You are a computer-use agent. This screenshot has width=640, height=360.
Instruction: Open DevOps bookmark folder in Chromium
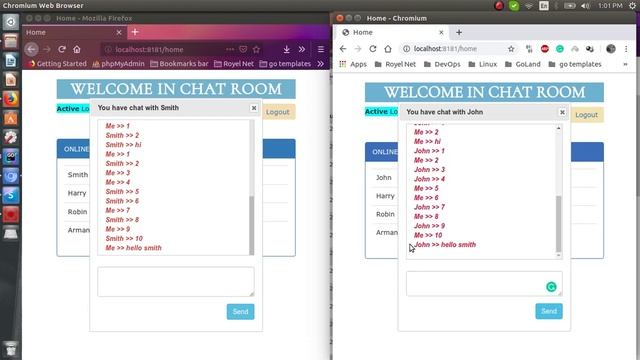(442, 64)
